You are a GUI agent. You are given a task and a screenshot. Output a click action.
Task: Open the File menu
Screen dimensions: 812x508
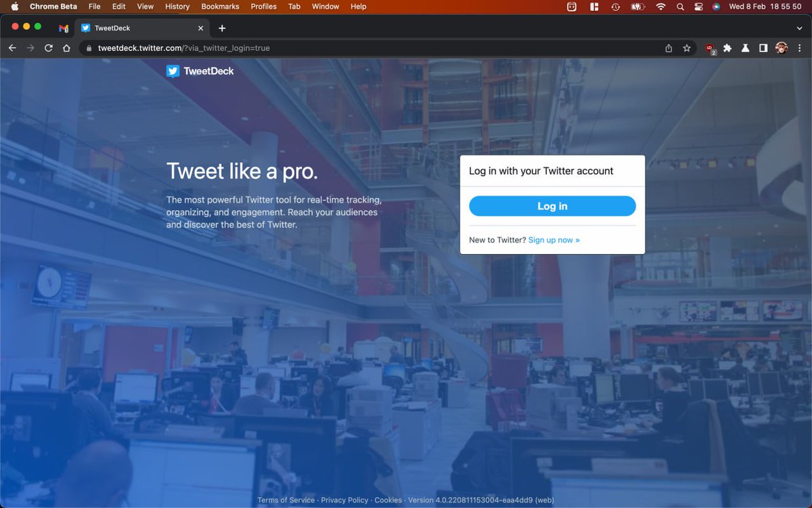pyautogui.click(x=95, y=7)
